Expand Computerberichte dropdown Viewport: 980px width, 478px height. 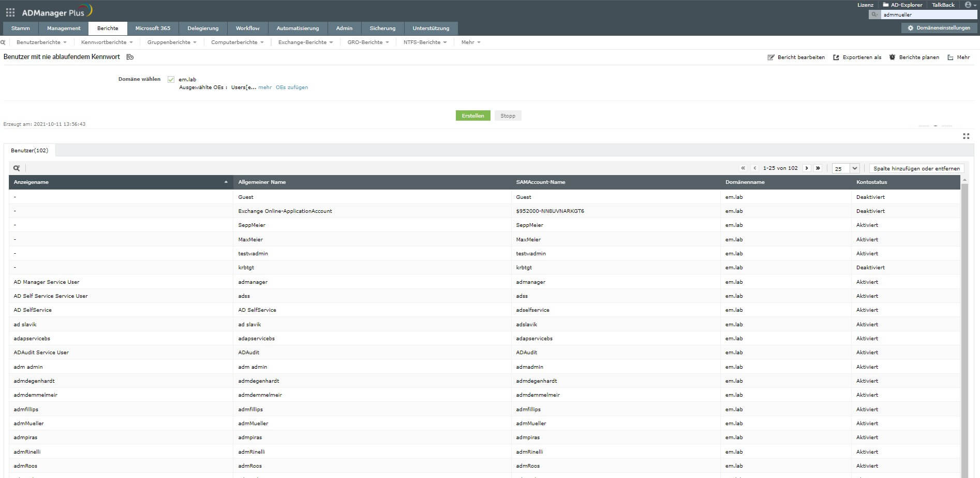(237, 42)
